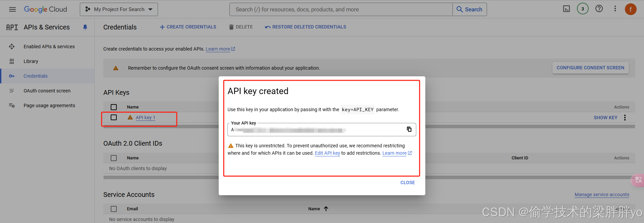Click the Page usage agreements icon
644x223 pixels.
tap(12, 105)
